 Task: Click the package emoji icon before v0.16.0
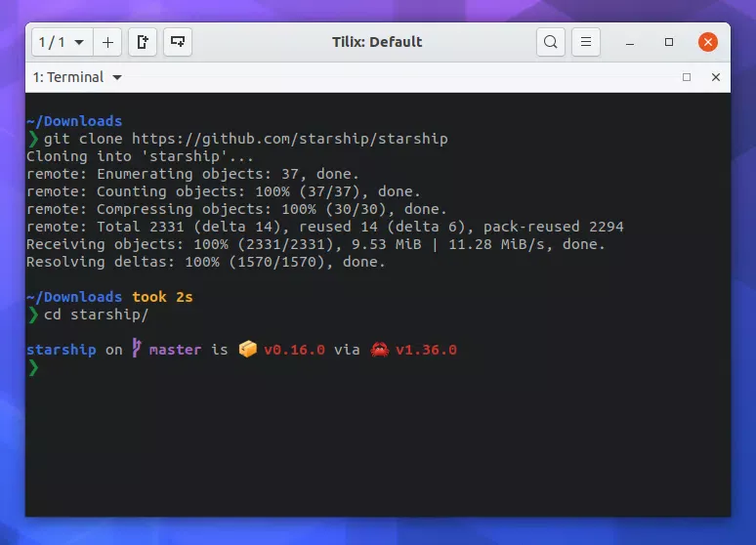click(247, 350)
